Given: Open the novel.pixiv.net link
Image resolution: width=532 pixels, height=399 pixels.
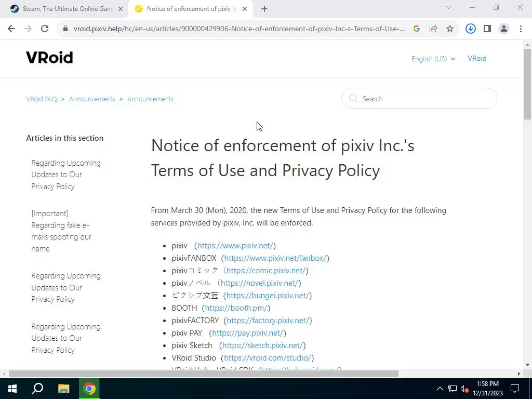Looking at the screenshot, I should click(259, 283).
